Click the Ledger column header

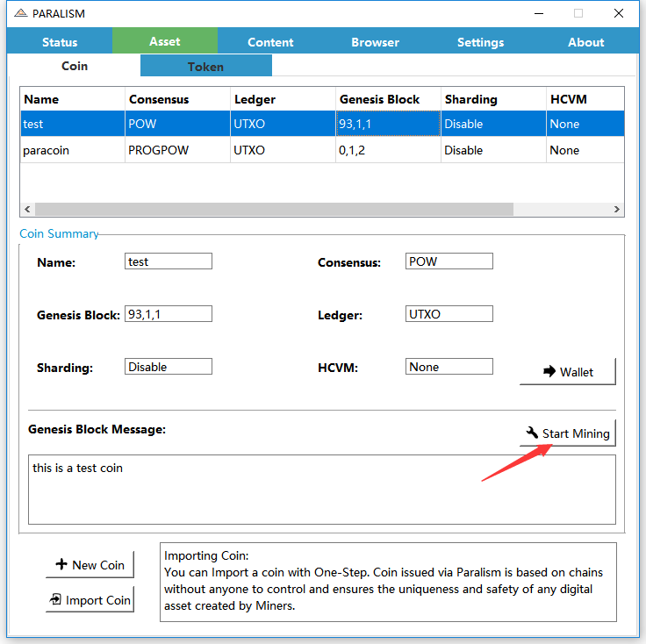283,99
